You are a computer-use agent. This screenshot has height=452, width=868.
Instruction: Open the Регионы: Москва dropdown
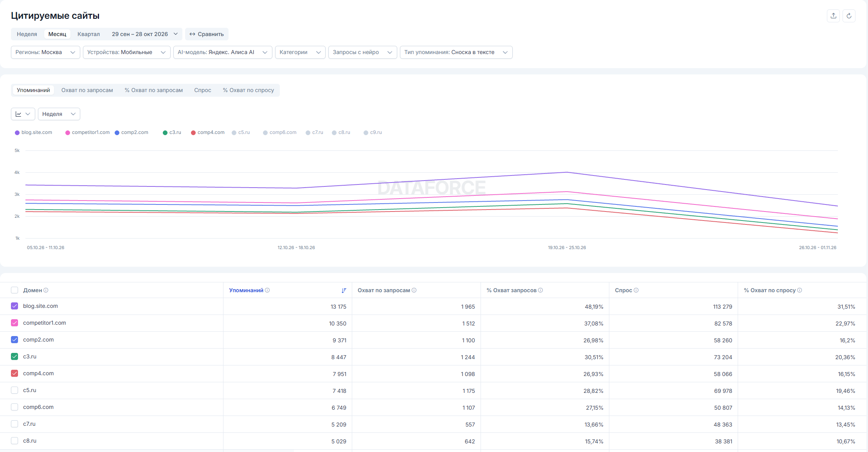click(x=45, y=52)
